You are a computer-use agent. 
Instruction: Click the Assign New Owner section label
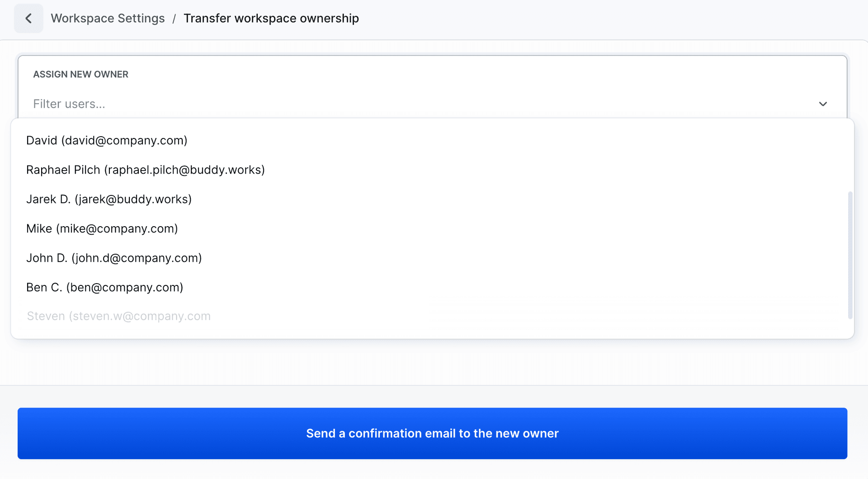coord(80,74)
